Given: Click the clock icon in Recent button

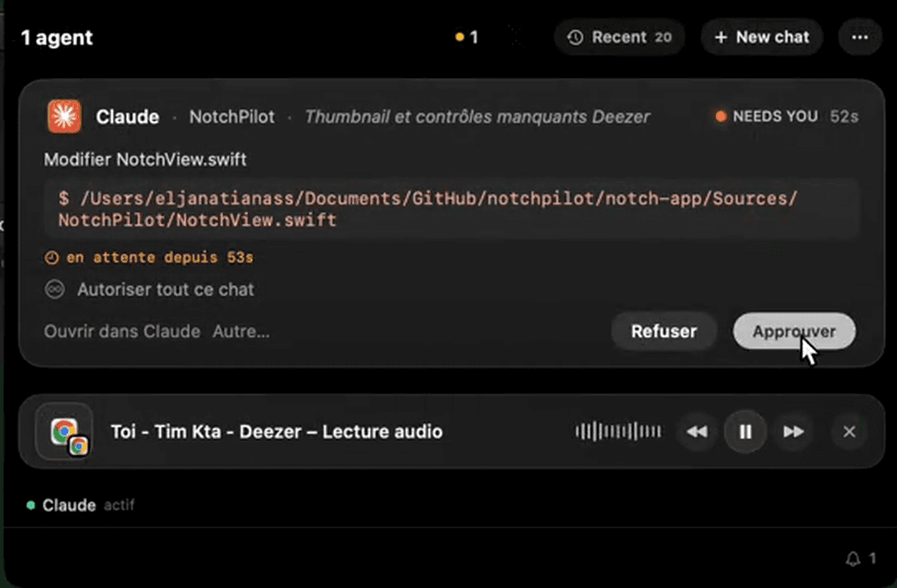Looking at the screenshot, I should [575, 37].
